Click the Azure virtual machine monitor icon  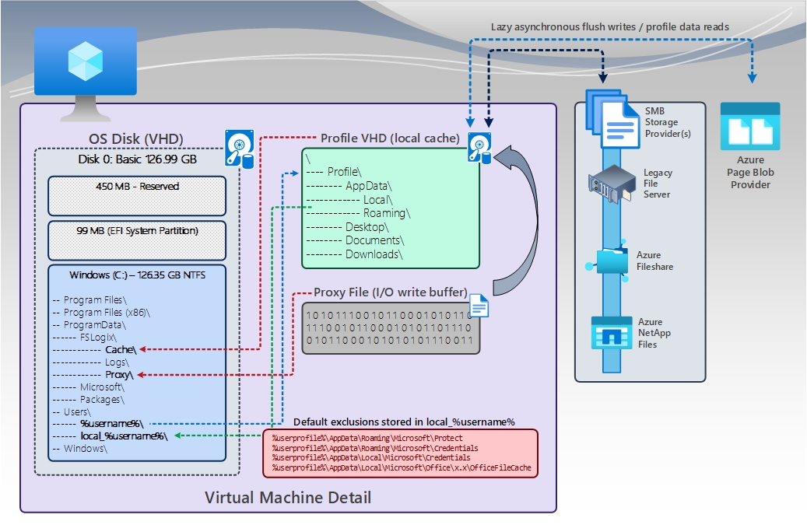pyautogui.click(x=86, y=74)
